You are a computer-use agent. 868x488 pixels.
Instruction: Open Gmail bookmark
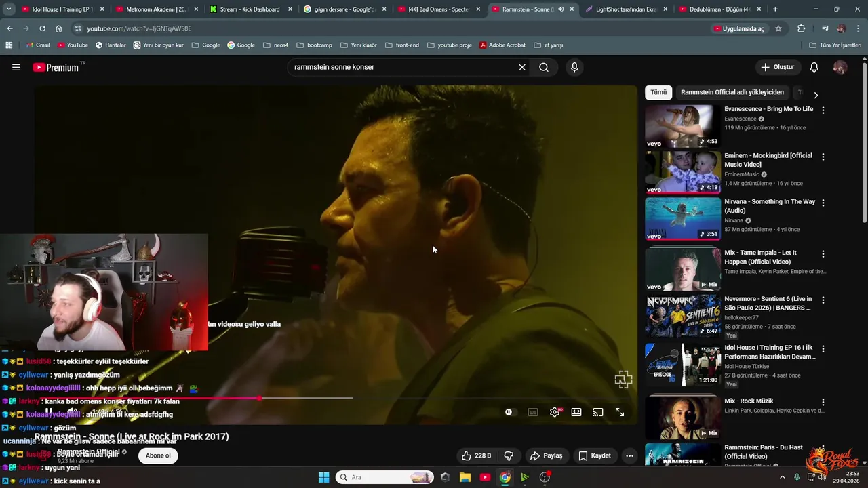37,45
